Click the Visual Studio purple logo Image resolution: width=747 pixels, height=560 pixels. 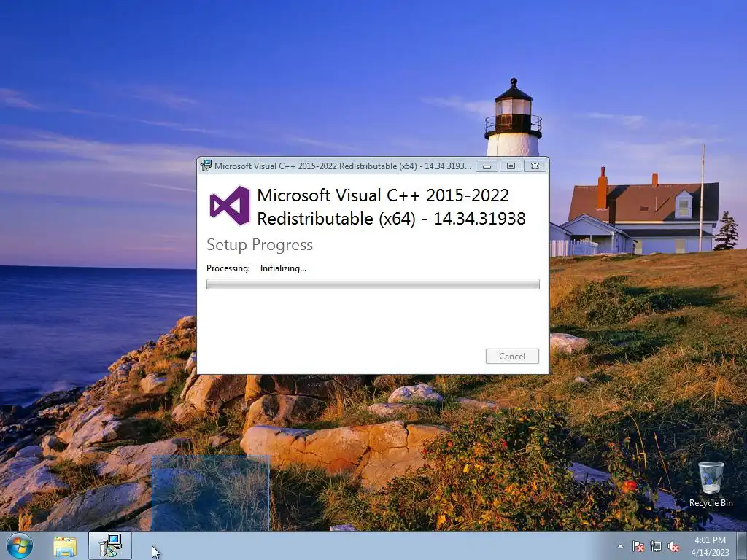(230, 206)
